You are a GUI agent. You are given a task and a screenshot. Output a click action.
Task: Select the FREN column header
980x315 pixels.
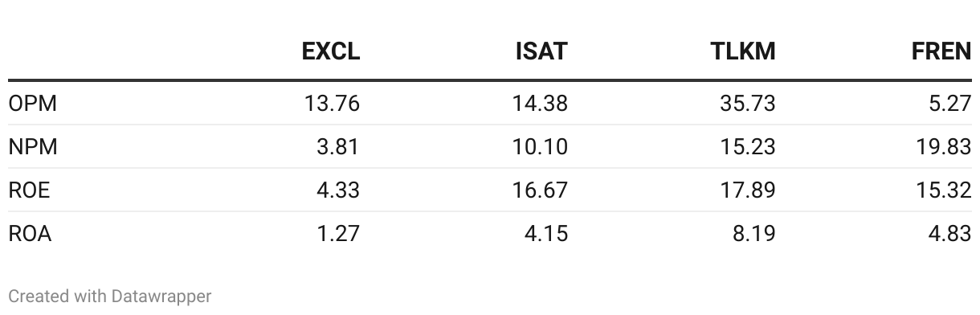pyautogui.click(x=941, y=51)
